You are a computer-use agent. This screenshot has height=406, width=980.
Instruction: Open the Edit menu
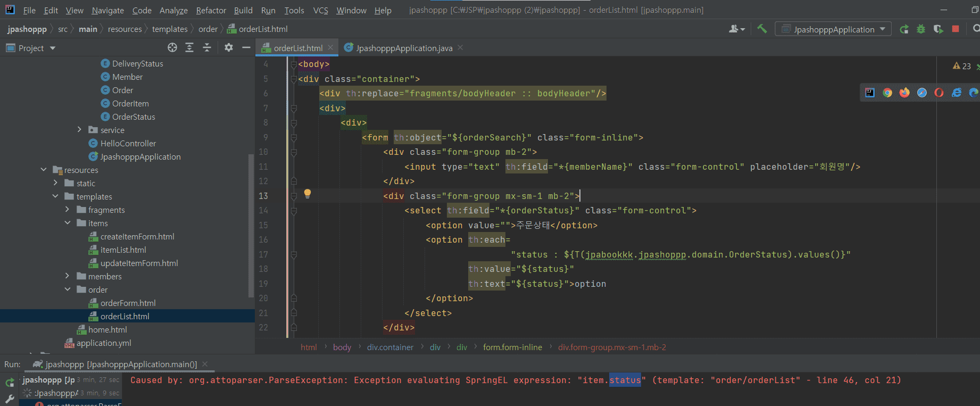tap(51, 10)
